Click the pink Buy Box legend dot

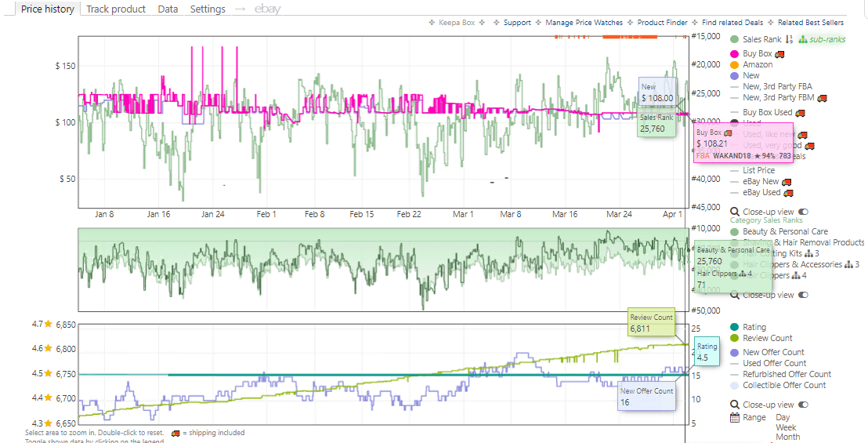[734, 54]
